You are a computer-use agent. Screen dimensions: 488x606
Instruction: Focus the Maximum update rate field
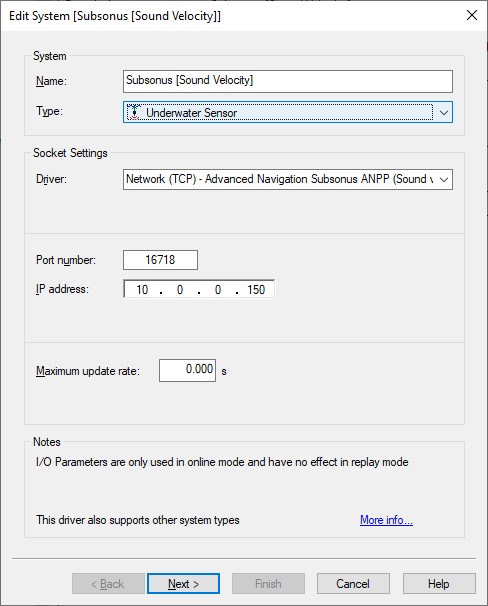coord(187,370)
